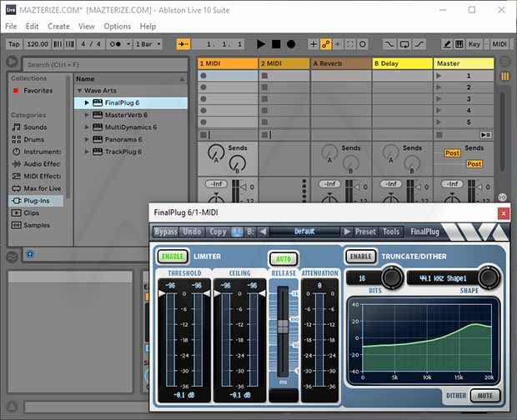This screenshot has width=517, height=420.
Task: Click Stop All Clips on Master track
Action: [x=439, y=135]
